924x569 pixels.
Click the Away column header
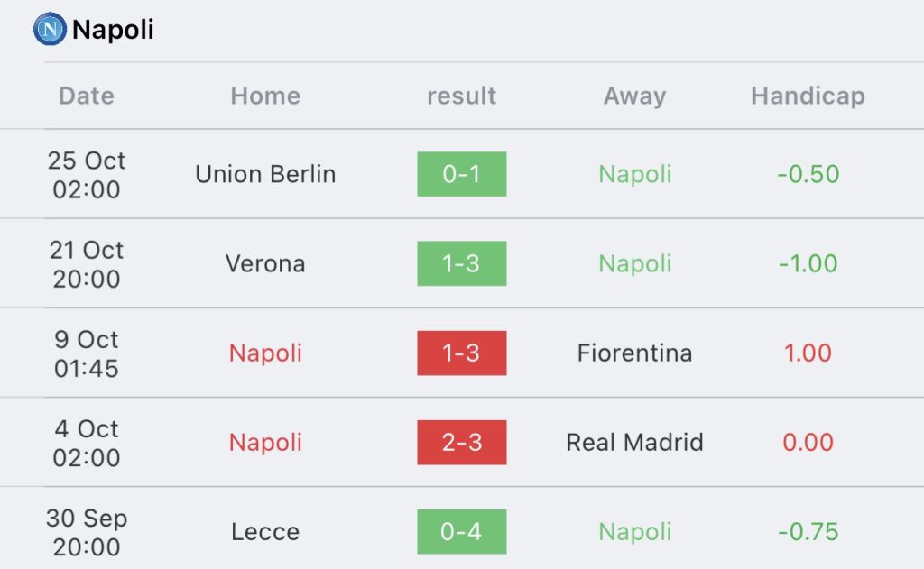(634, 96)
